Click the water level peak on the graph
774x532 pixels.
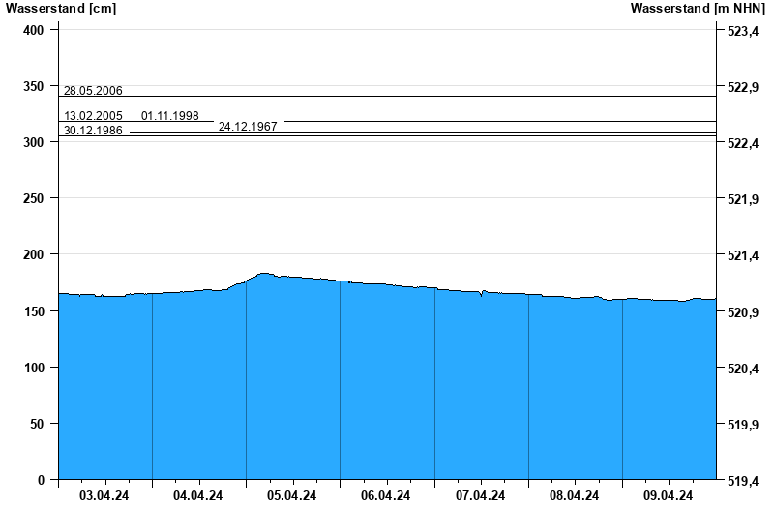coord(264,275)
